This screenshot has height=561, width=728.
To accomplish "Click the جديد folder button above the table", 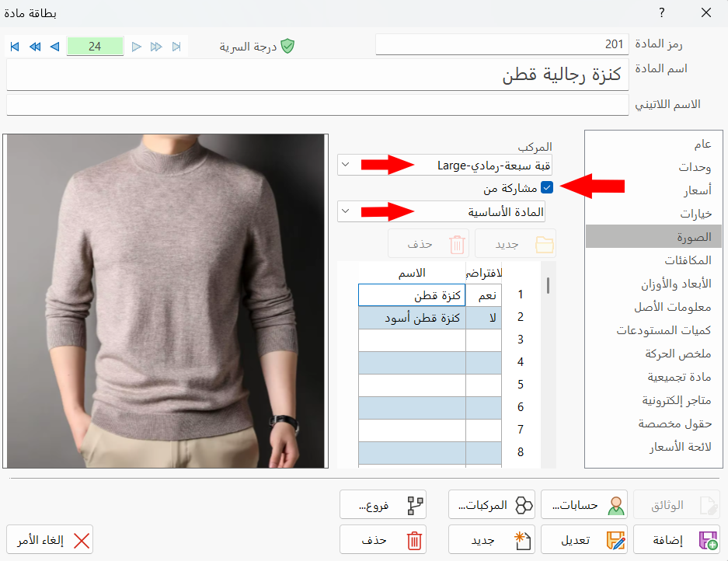I will pos(515,244).
